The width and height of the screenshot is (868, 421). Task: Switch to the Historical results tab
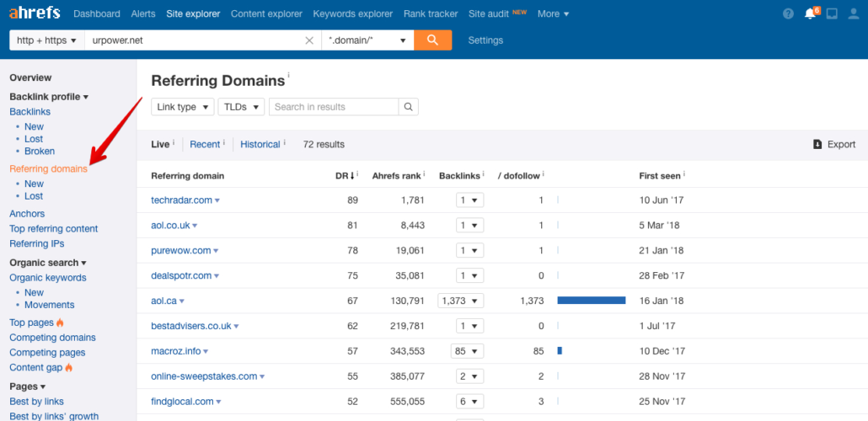pos(260,144)
